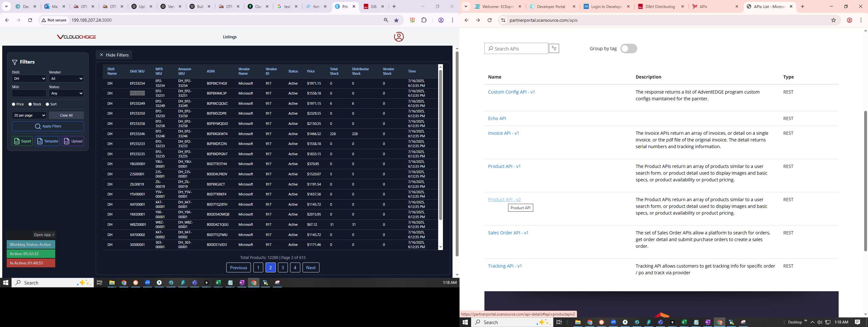Image resolution: width=868 pixels, height=327 pixels.
Task: Select the Stock radio button in Filters
Action: point(30,104)
